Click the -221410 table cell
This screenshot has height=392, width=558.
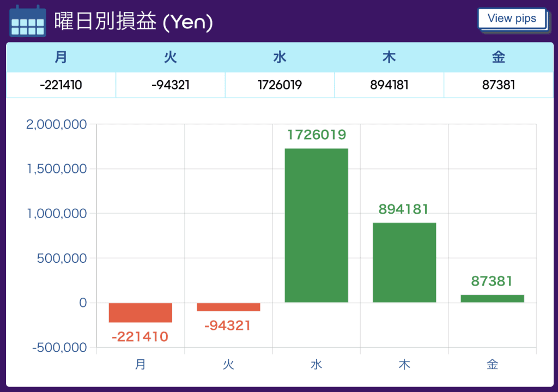[x=61, y=85]
